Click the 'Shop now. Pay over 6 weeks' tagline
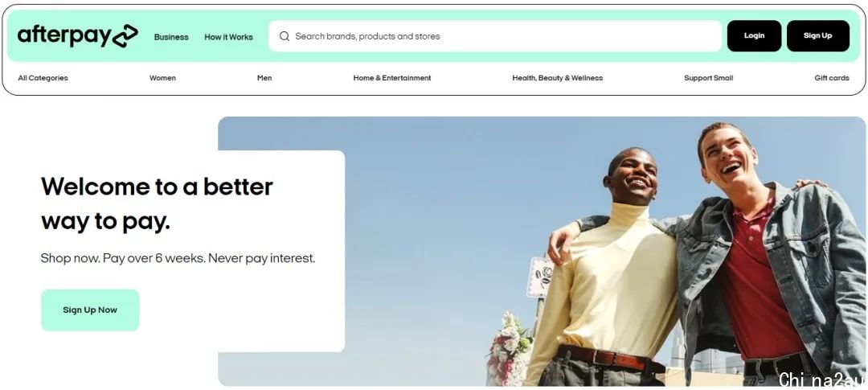Viewport: 868px width, 390px height. (178, 258)
